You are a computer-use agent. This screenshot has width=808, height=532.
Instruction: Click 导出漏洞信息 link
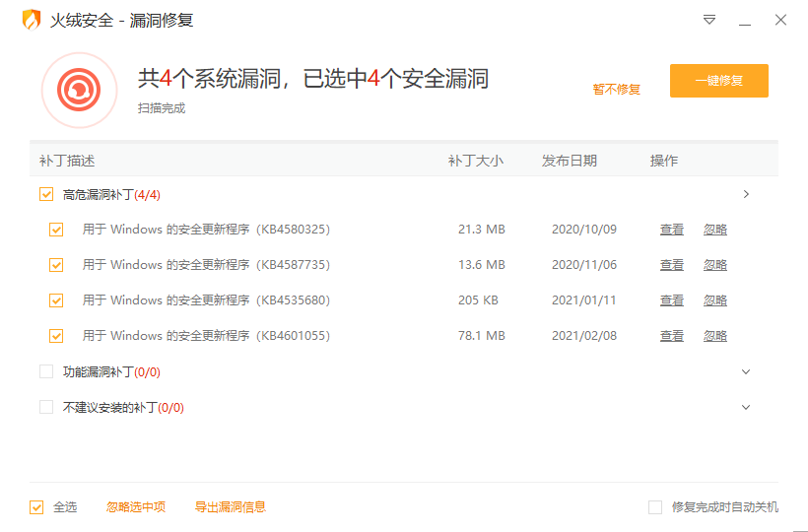231,507
